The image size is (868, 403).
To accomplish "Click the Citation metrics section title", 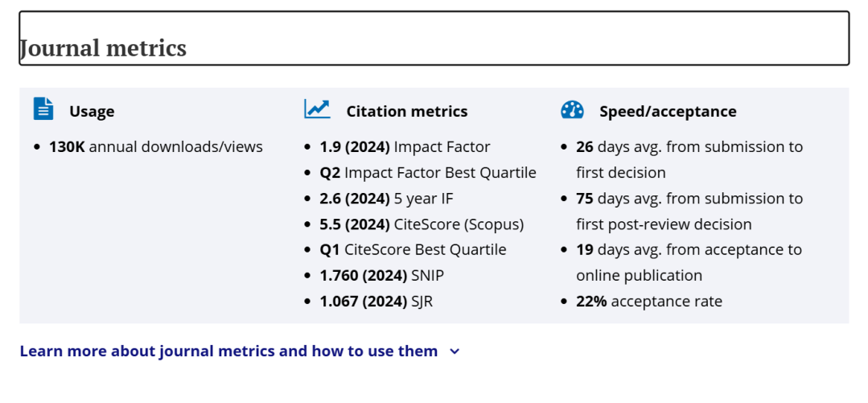I will point(406,112).
